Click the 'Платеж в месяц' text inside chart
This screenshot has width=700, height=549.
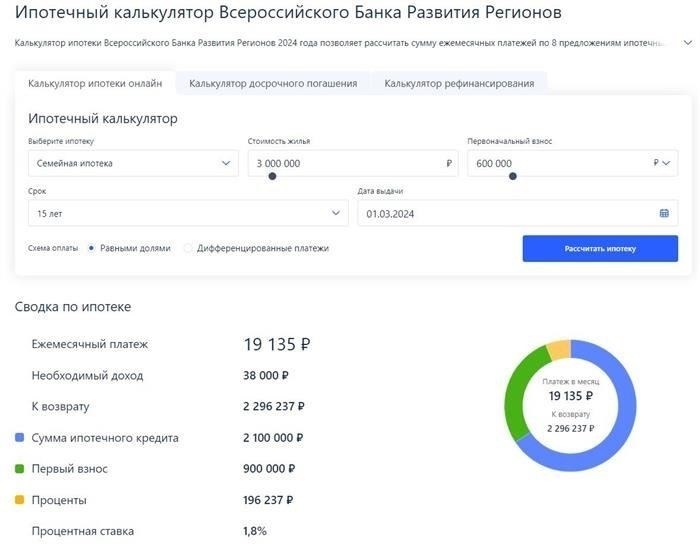(571, 382)
